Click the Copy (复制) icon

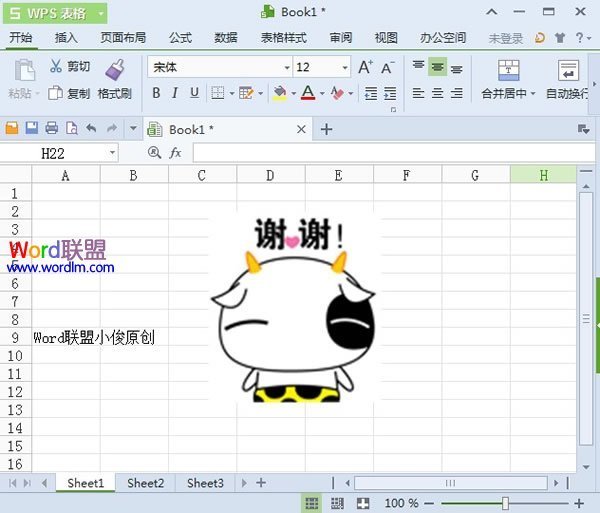[55, 94]
